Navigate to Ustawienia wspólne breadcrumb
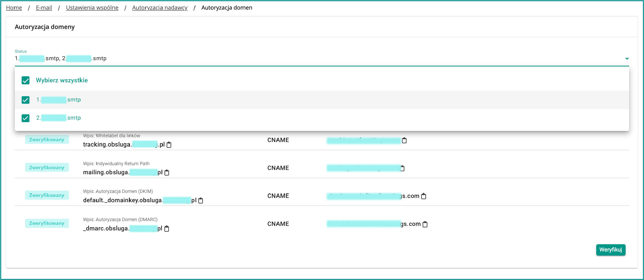This screenshot has height=280, width=644. 92,8
